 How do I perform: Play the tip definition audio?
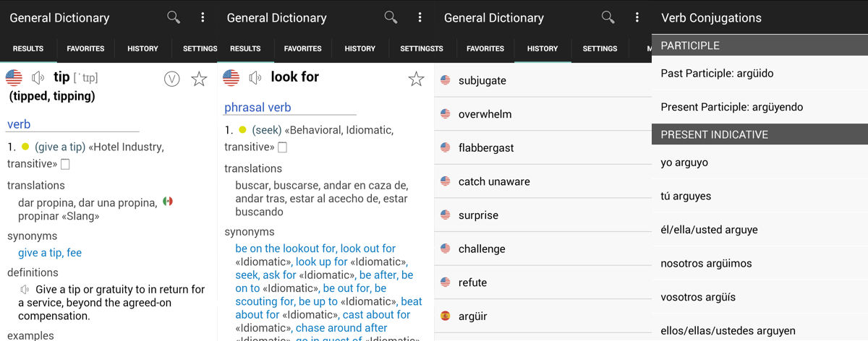[26, 290]
